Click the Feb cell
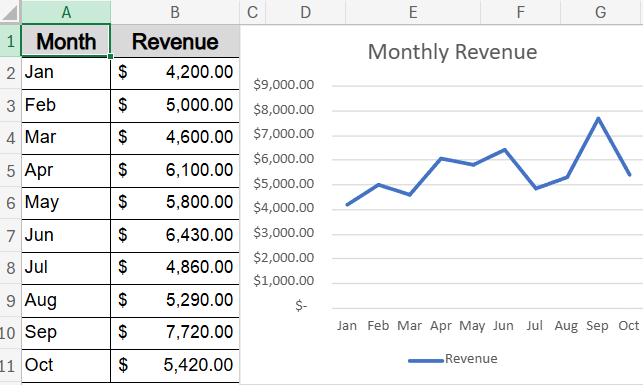The height and width of the screenshot is (385, 643). click(66, 105)
